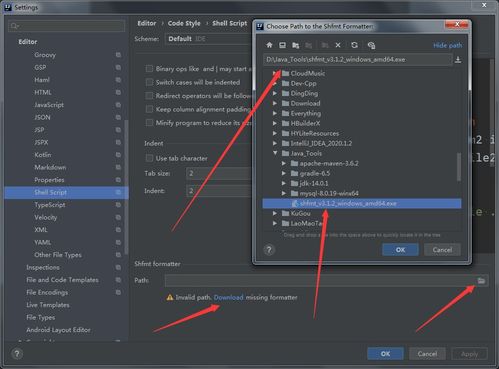Click the scheme icon beside TypeScript

[118, 205]
